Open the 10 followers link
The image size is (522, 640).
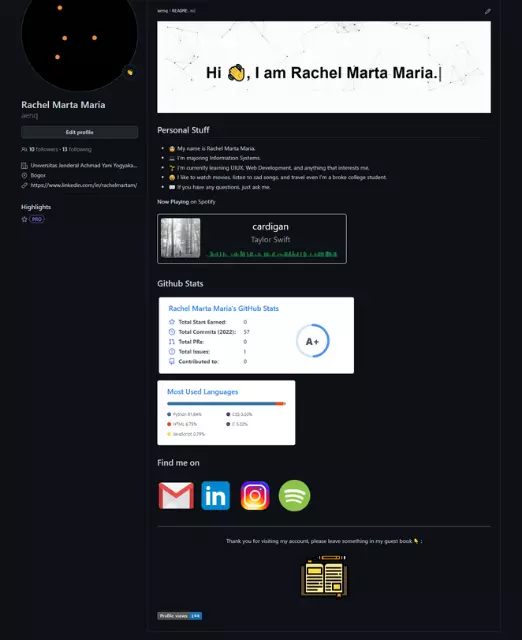[43, 149]
